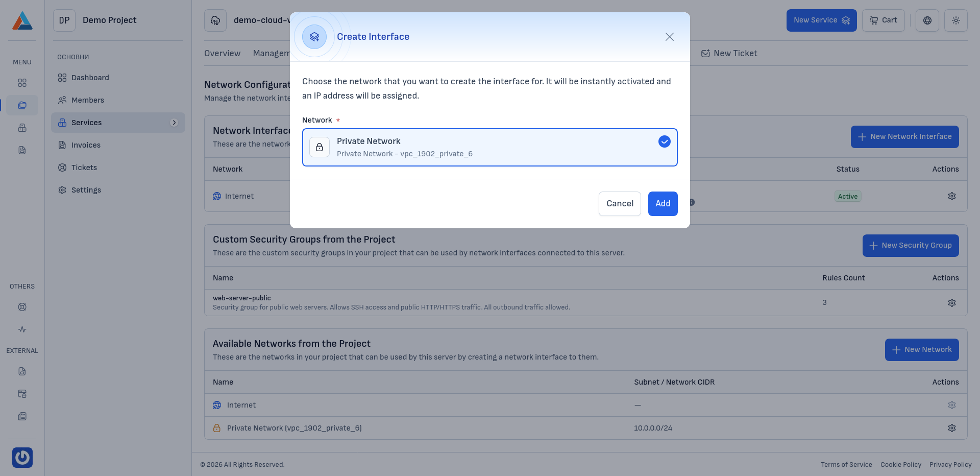
Task: Open the Terms of Service link
Action: tap(846, 464)
